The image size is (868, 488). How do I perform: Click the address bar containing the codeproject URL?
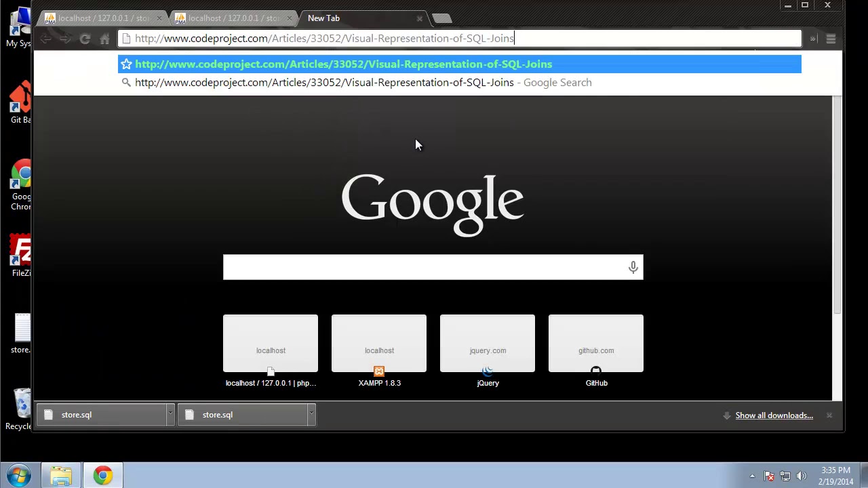click(460, 39)
